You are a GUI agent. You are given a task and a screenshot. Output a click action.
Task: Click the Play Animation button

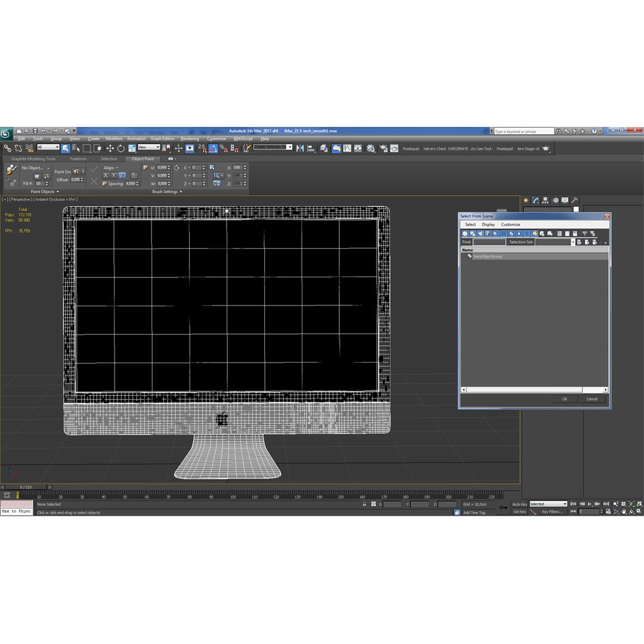[589, 504]
